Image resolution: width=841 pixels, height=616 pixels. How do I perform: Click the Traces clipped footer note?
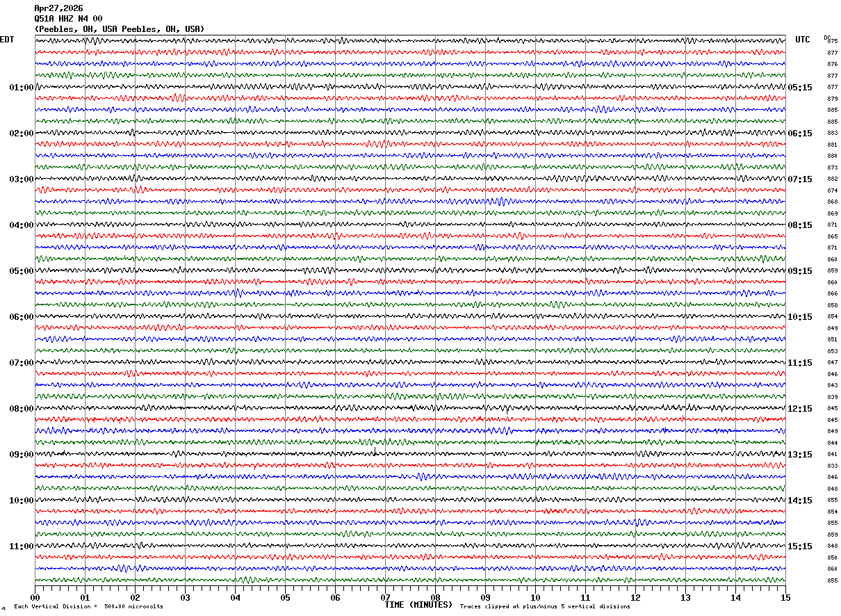point(545,606)
